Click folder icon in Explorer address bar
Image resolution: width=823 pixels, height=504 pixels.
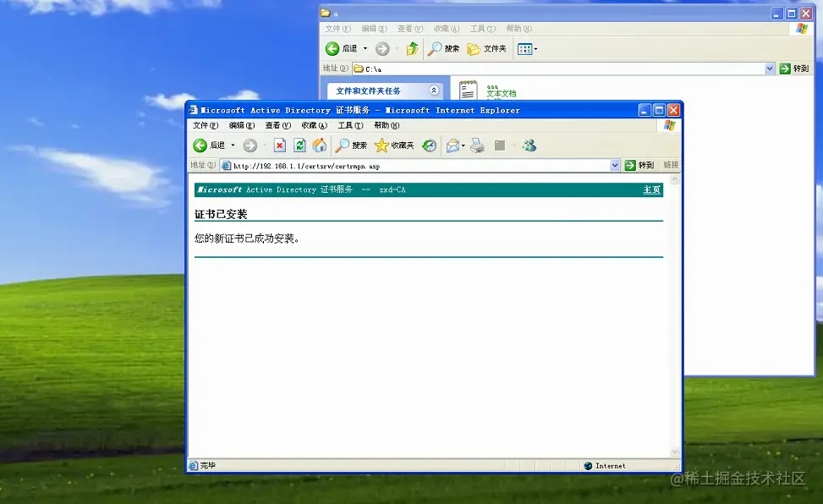click(359, 68)
